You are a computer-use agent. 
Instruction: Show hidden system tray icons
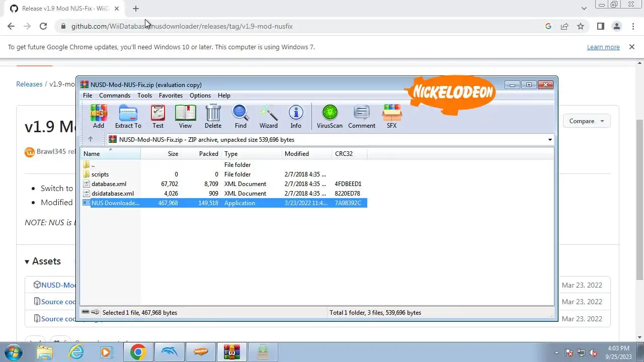tap(556, 352)
